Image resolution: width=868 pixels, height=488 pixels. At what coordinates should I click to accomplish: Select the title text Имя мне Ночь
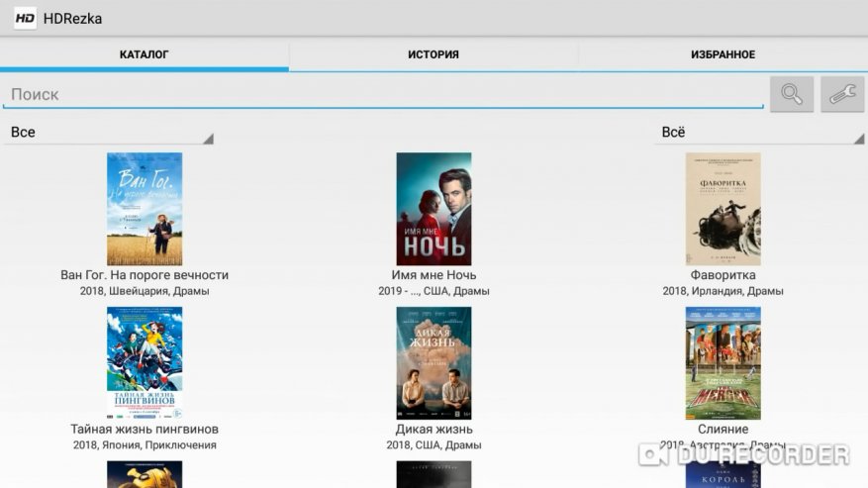pyautogui.click(x=434, y=275)
